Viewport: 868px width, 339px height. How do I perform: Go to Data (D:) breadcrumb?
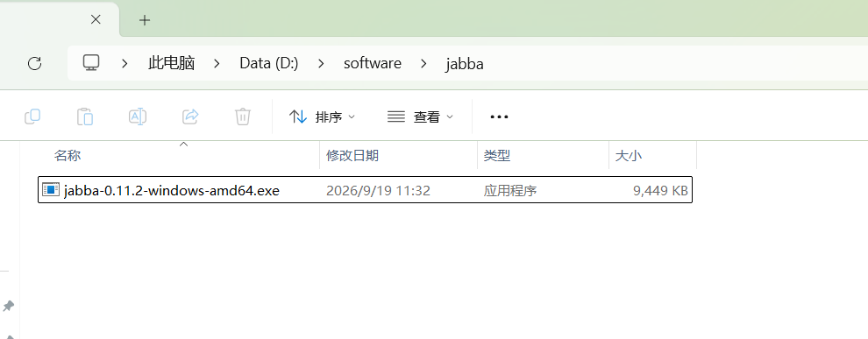pos(269,63)
